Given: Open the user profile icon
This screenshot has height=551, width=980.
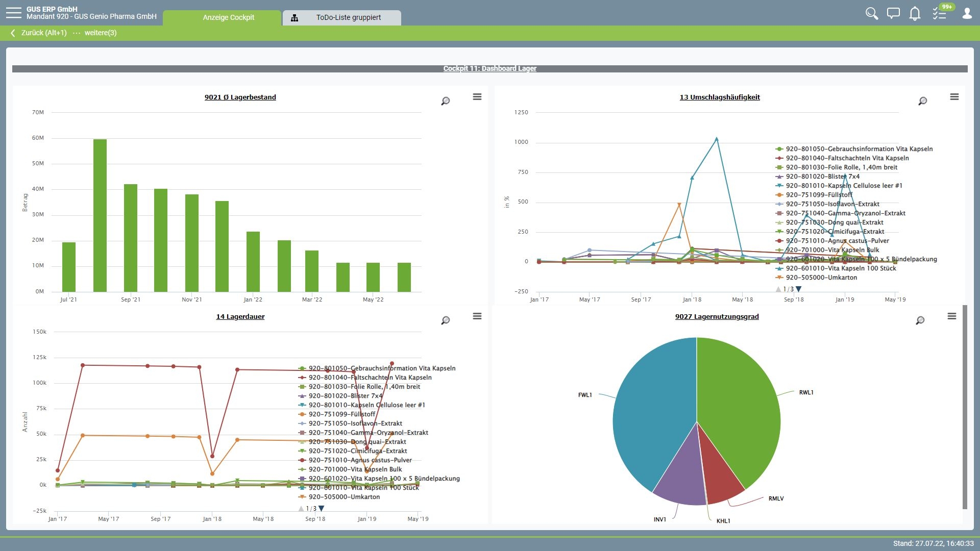Looking at the screenshot, I should [967, 13].
